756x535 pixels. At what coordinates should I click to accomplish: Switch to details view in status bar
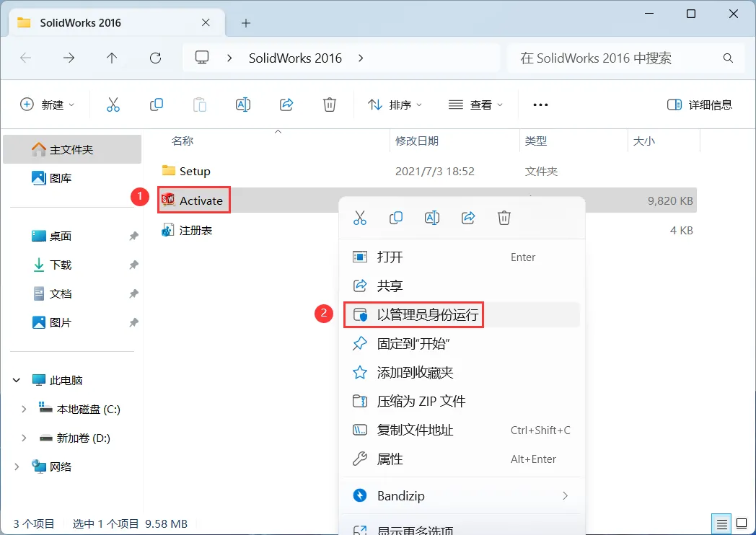722,524
